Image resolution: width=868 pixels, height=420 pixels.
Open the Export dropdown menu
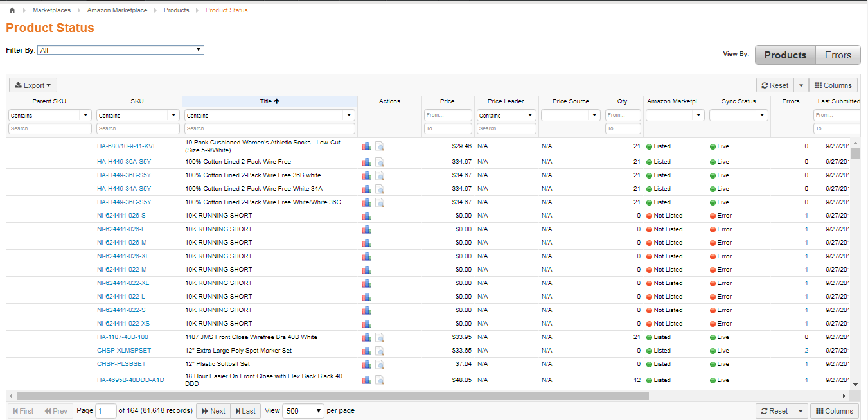(x=33, y=85)
